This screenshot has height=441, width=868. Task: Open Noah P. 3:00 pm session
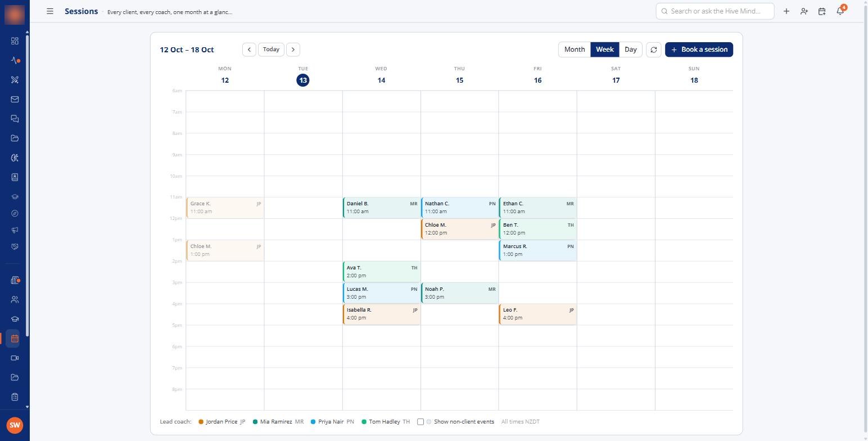[460, 293]
